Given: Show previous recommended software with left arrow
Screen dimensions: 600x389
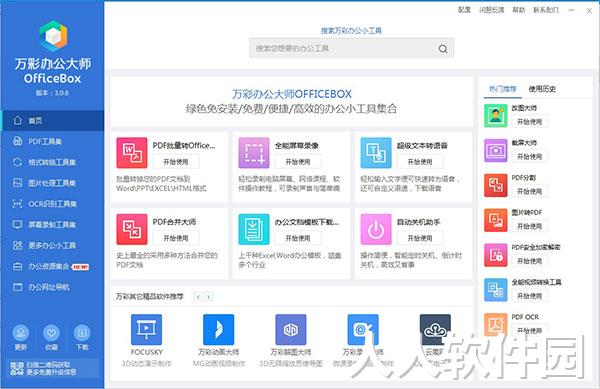Looking at the screenshot, I should (x=198, y=297).
